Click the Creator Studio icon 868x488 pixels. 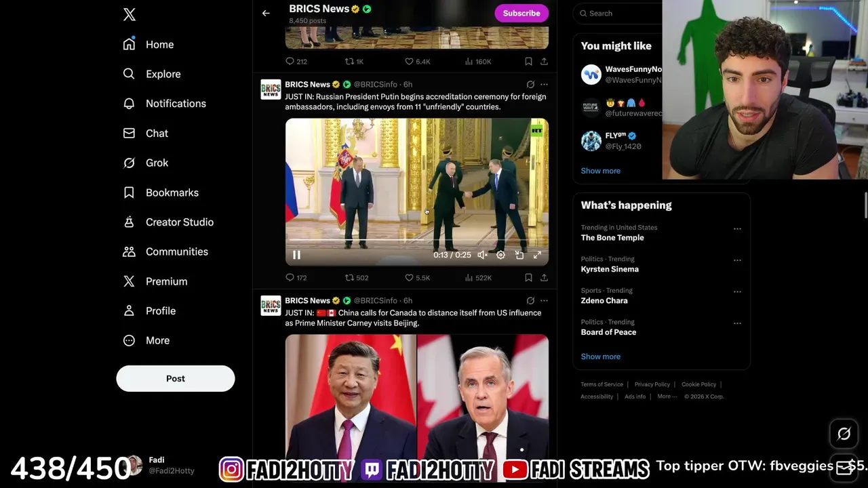(129, 222)
